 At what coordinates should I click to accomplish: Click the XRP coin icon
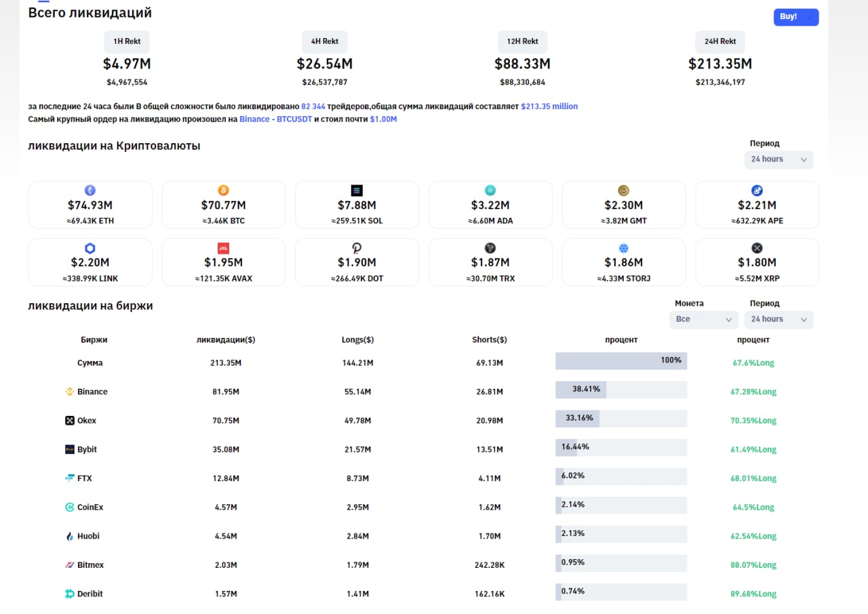[757, 248]
